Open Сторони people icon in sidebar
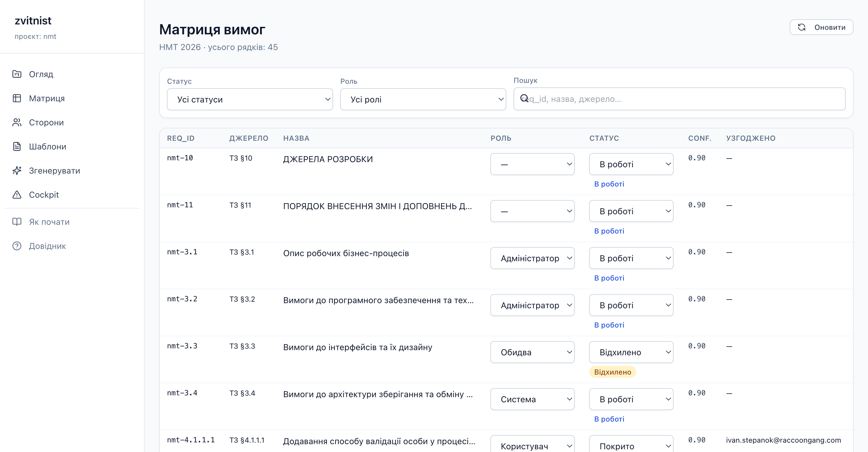868x452 pixels. tap(17, 122)
